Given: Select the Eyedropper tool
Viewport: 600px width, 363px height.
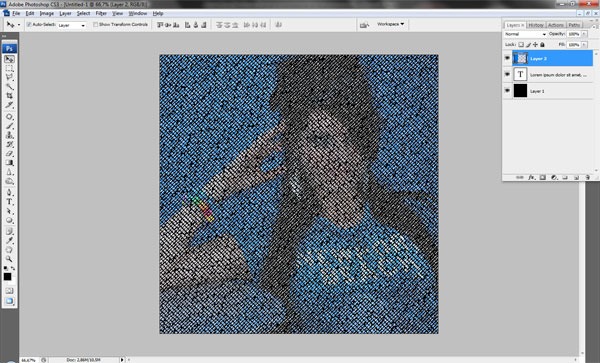Looking at the screenshot, I should point(9,240).
